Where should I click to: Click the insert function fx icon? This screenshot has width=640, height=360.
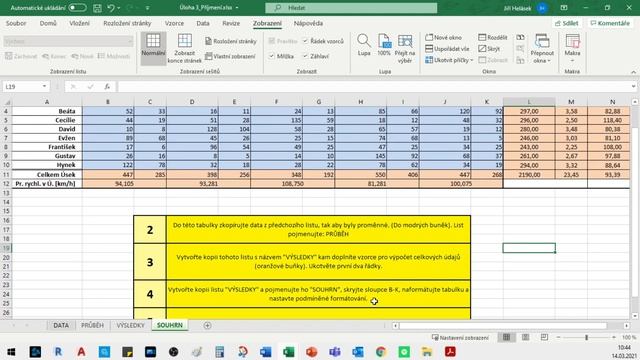pos(107,87)
